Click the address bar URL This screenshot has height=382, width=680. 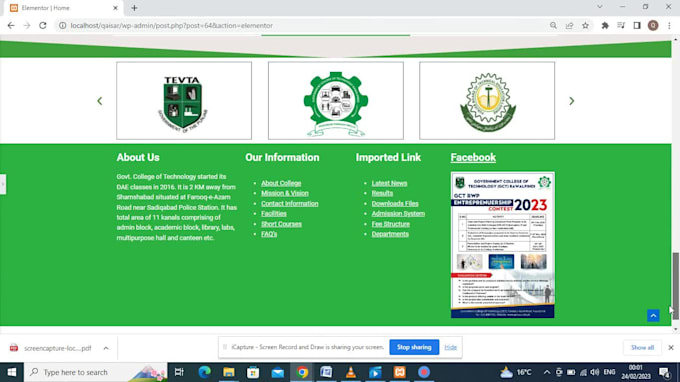tap(172, 26)
